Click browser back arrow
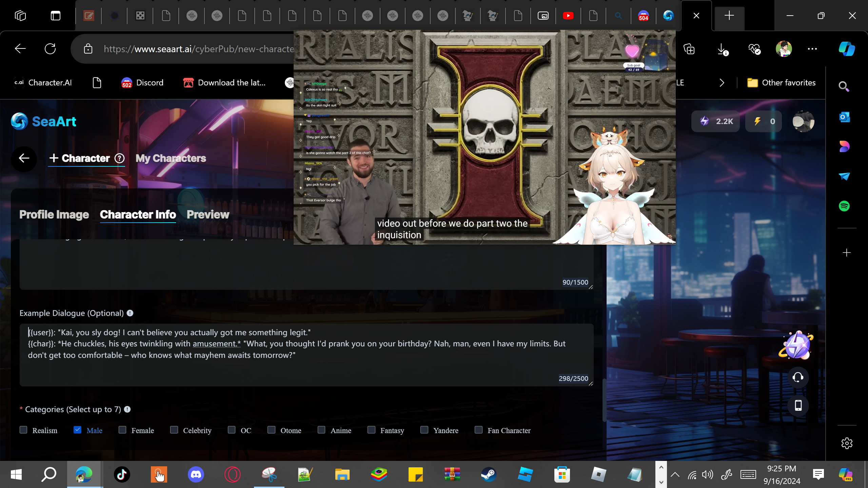This screenshot has height=488, width=868. point(20,49)
